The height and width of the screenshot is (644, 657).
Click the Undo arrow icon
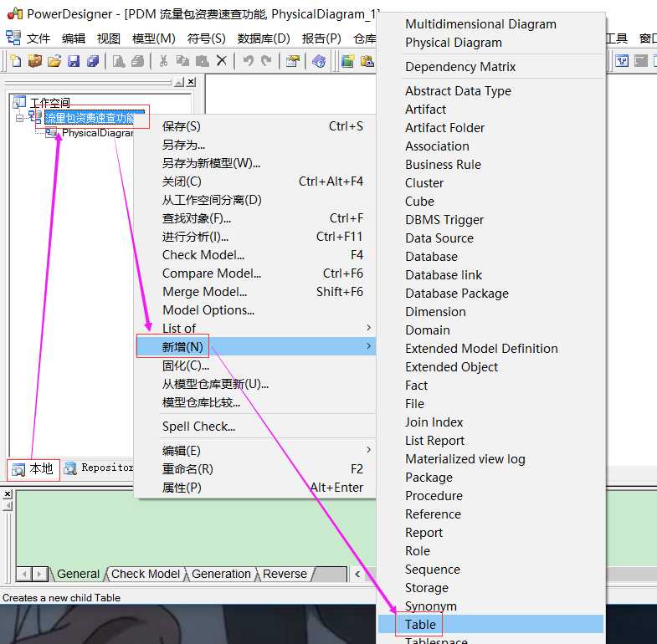coord(248,61)
